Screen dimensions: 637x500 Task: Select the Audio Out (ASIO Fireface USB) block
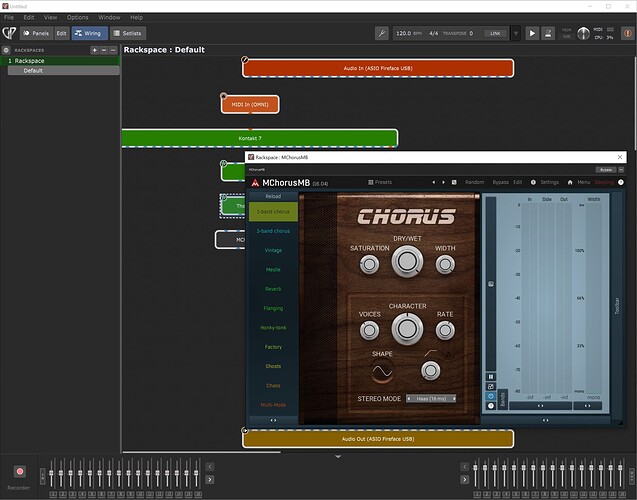click(x=378, y=439)
